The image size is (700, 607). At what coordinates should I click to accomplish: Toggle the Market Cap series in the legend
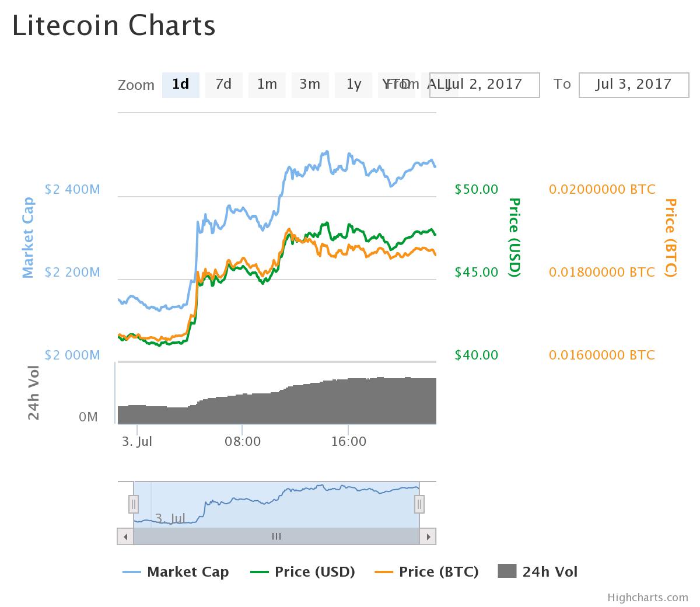188,572
